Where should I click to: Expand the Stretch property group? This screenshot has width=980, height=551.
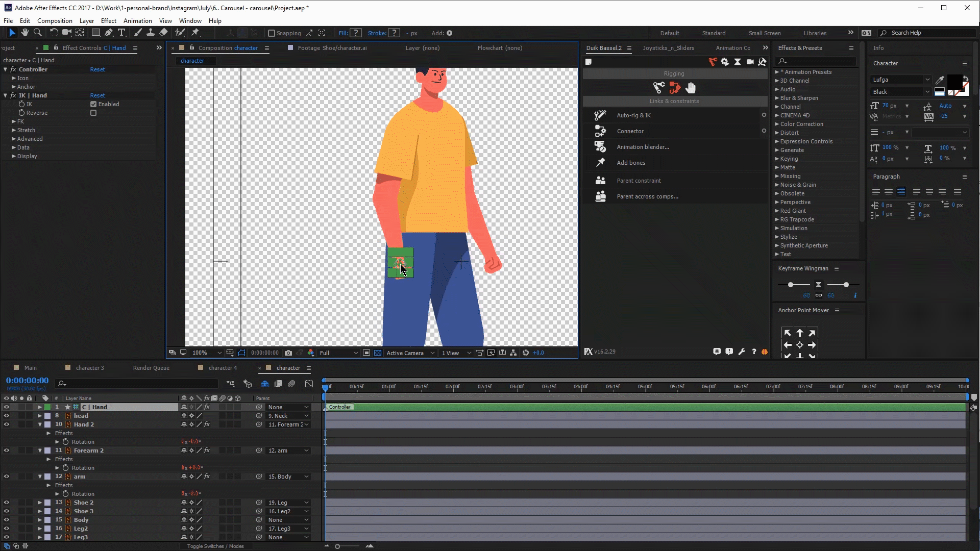coord(14,130)
